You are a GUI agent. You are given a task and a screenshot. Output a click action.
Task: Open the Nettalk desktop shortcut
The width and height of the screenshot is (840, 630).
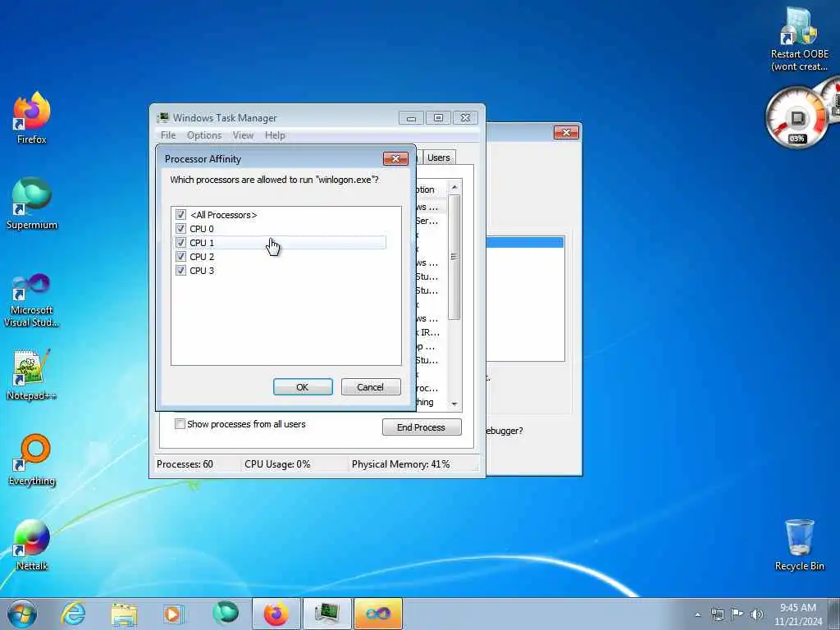(32, 545)
